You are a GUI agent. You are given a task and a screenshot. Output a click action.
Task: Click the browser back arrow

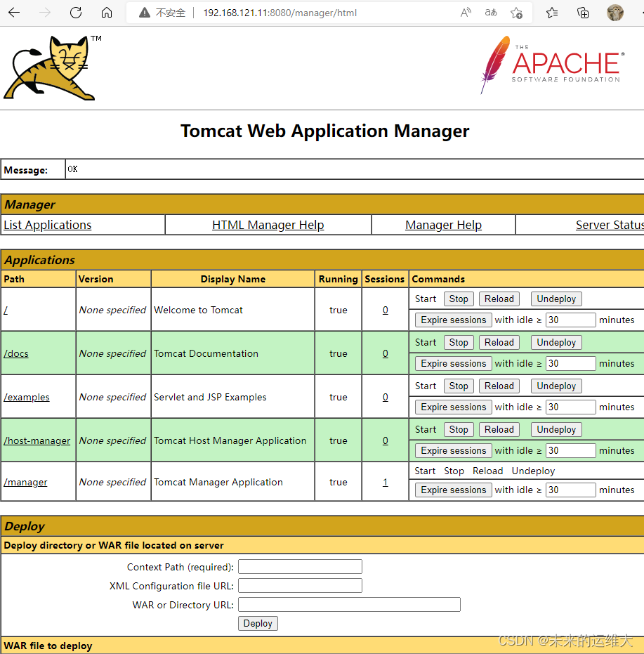pos(14,13)
